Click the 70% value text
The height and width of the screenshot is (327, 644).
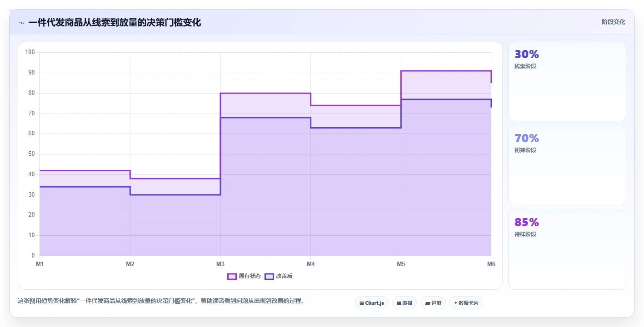coord(527,138)
